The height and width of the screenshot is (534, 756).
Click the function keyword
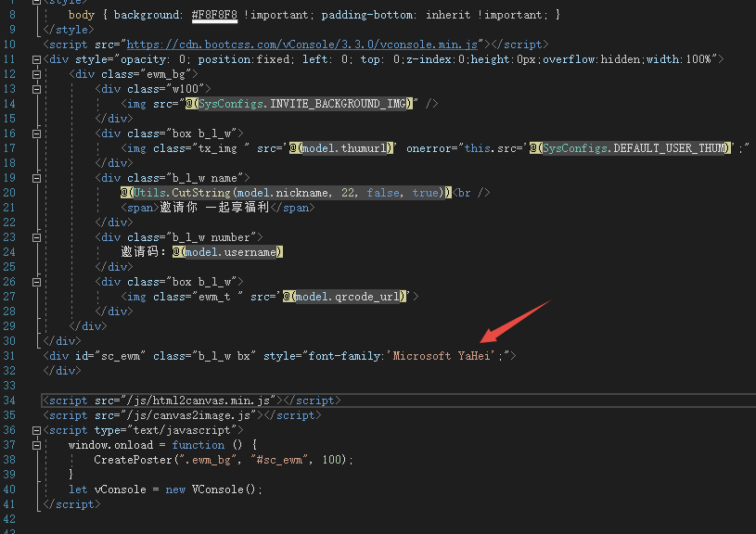pyautogui.click(x=199, y=445)
